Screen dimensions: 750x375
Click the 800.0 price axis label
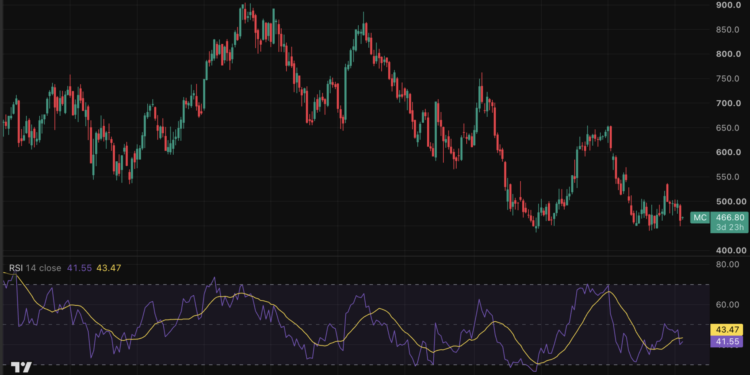click(x=729, y=54)
